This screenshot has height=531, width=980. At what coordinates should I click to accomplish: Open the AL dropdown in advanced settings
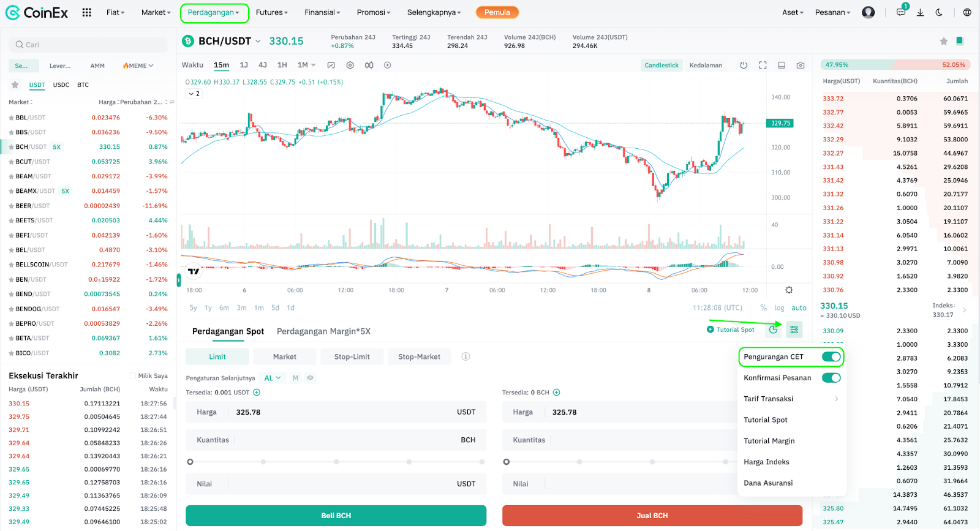click(x=272, y=378)
